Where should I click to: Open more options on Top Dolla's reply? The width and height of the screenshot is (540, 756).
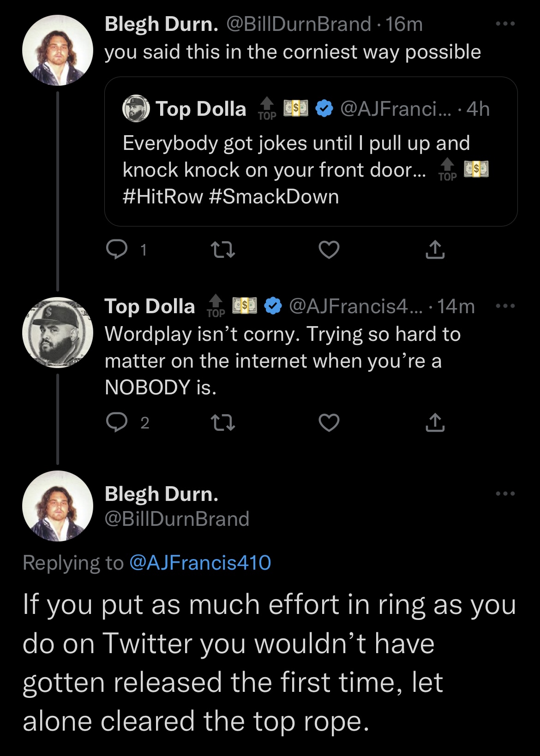point(505,306)
